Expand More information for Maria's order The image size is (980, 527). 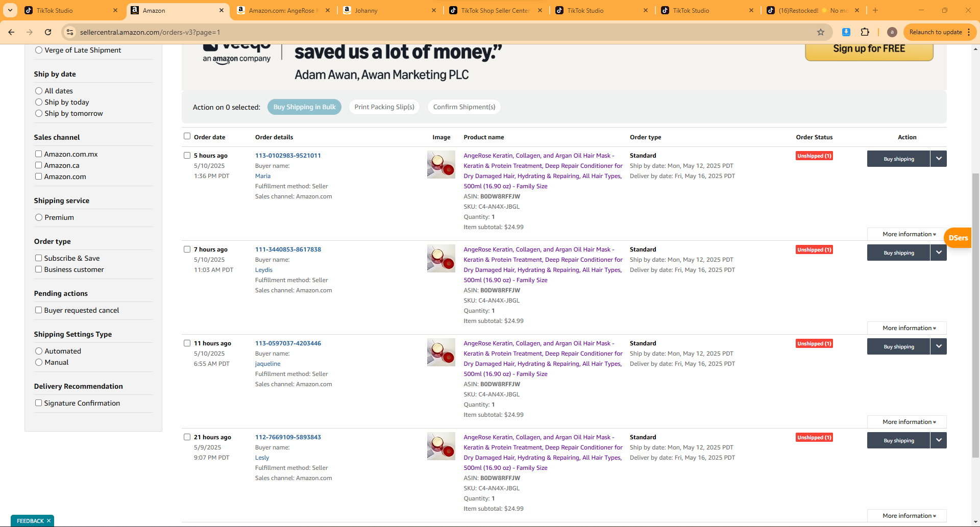(x=907, y=234)
